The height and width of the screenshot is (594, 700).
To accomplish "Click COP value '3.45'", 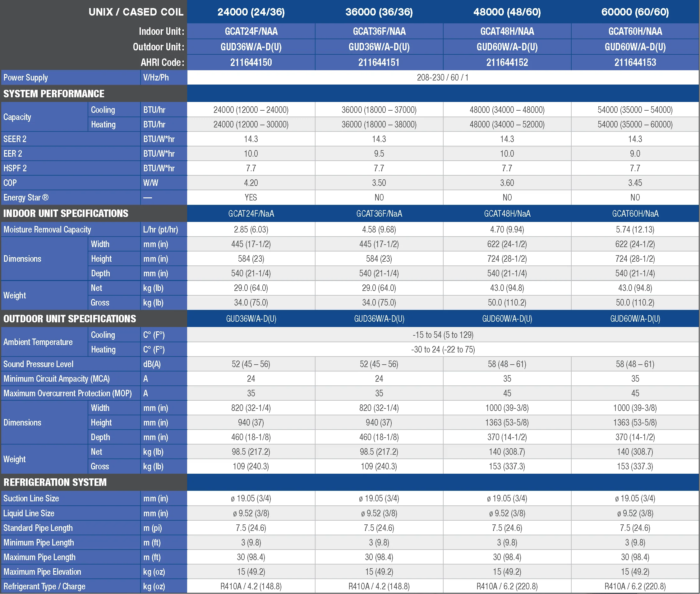I will [x=635, y=183].
